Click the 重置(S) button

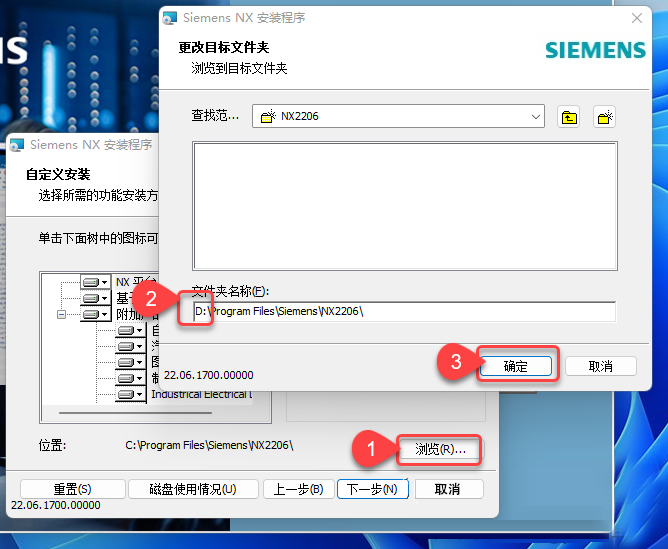tap(72, 489)
